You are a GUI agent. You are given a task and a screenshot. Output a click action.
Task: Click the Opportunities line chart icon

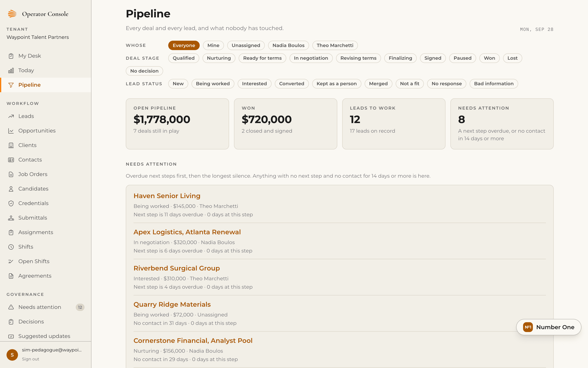click(x=11, y=131)
